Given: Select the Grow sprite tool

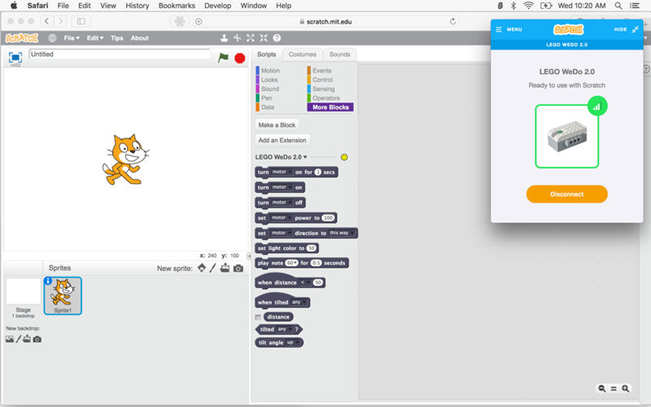Looking at the screenshot, I should pyautogui.click(x=250, y=38).
